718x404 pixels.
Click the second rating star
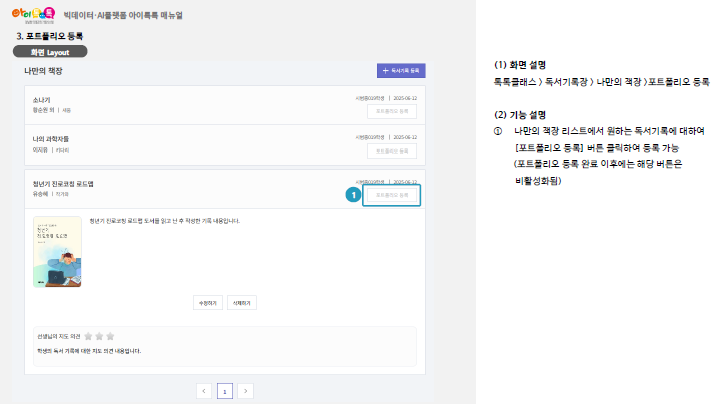(x=99, y=336)
